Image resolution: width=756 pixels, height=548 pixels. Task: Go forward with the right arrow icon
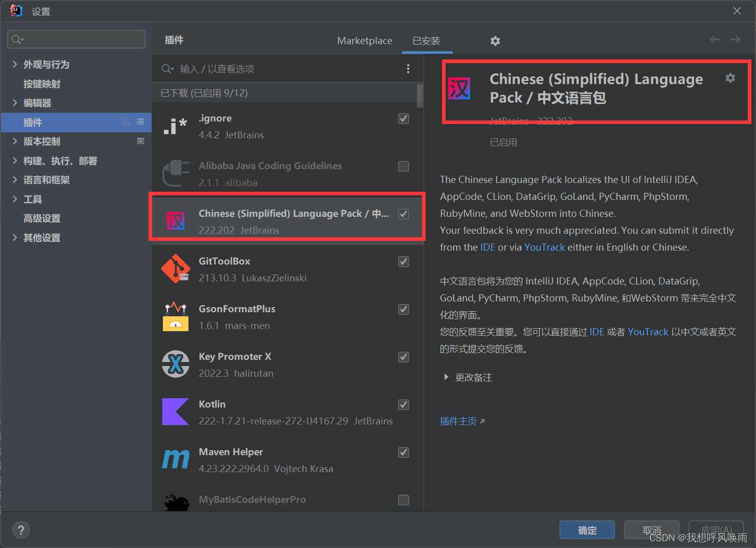(x=735, y=39)
